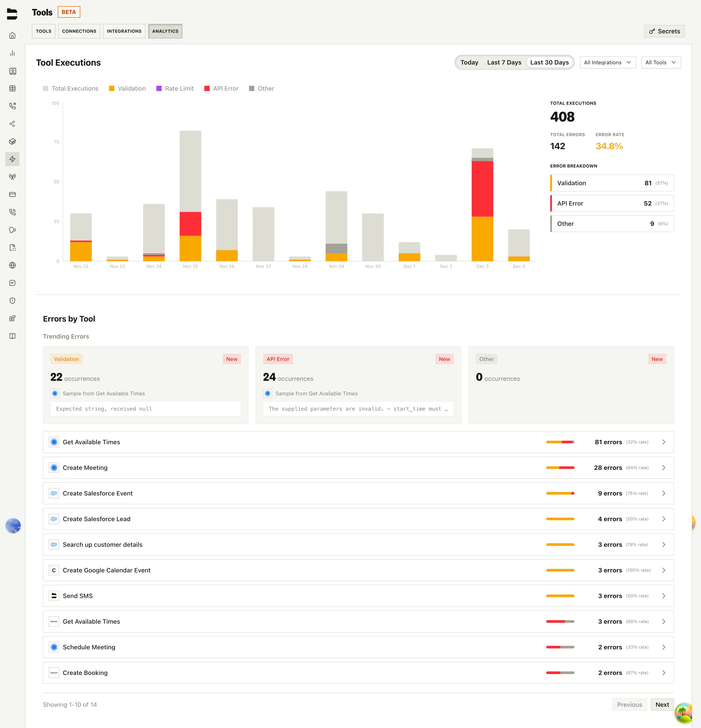Image resolution: width=701 pixels, height=728 pixels.
Task: Open the documentation book icon at sidebar bottom
Action: 13,336
